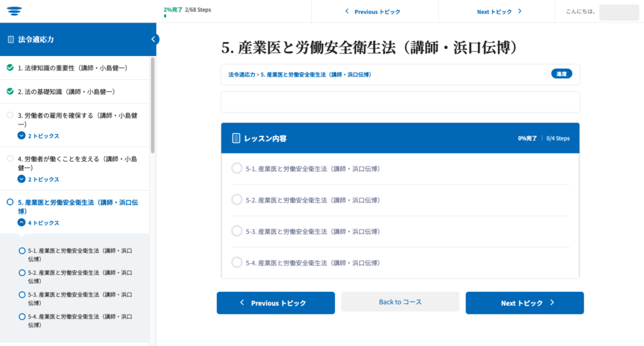Screen dimensions: 644x346
Task: Click the 2%完了 progress bar
Action: coord(165,16)
